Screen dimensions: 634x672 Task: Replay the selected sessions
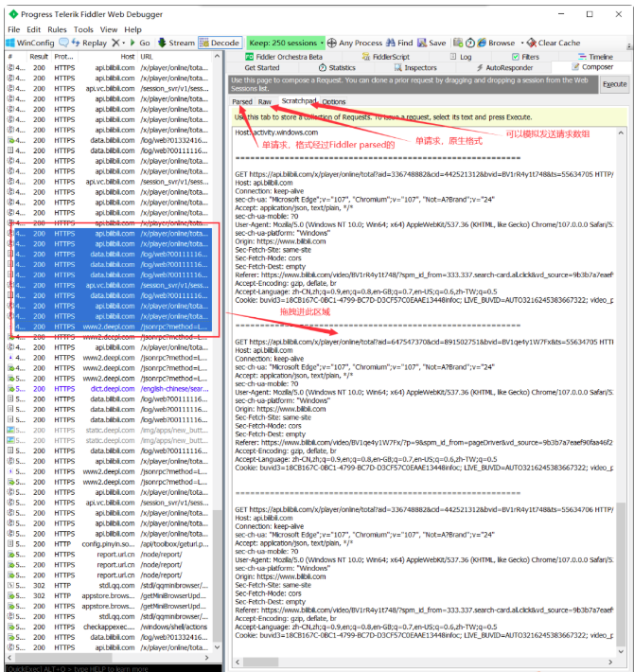coord(89,43)
